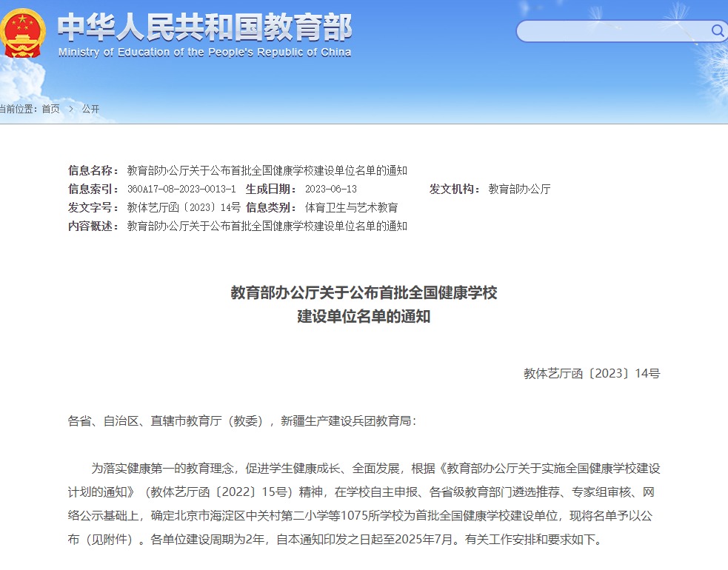The image size is (728, 570).
Task: Click the 中华人民共和国教育部 site title
Action: [204, 27]
